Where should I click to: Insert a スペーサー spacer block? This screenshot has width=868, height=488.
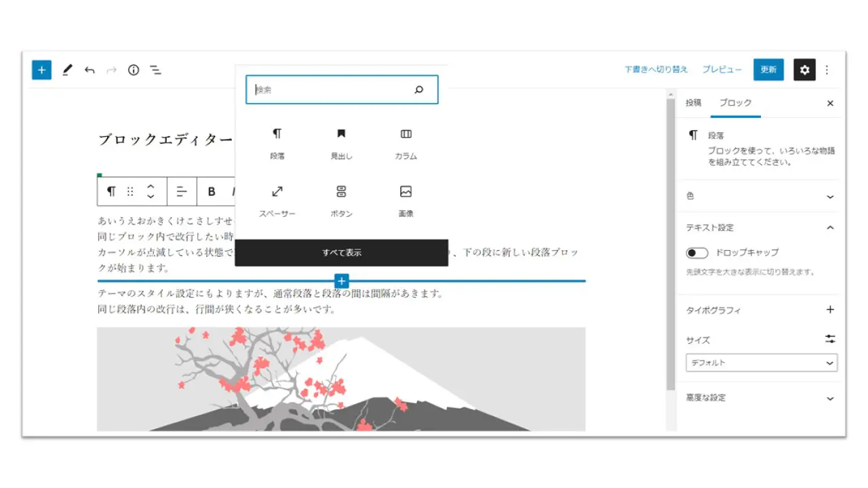coord(277,201)
